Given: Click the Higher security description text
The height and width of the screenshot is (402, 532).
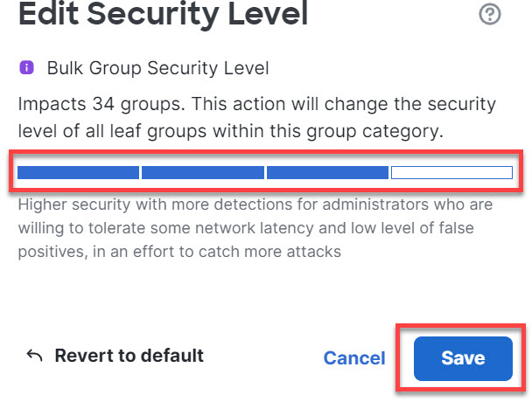Looking at the screenshot, I should 254,205.
